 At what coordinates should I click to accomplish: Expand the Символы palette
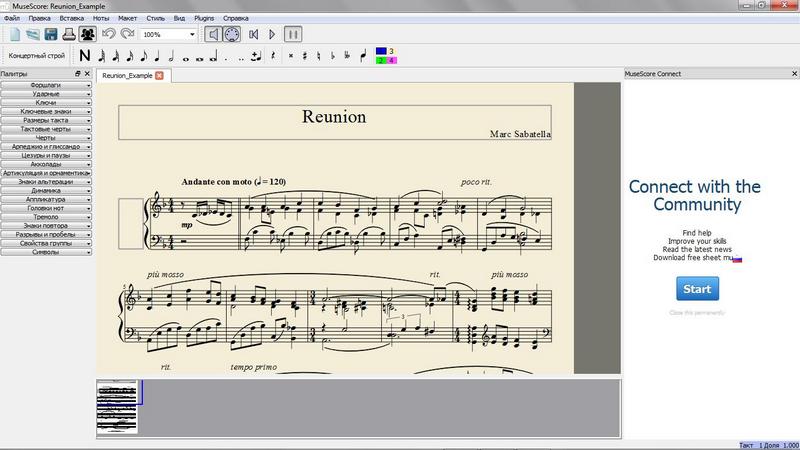46,252
